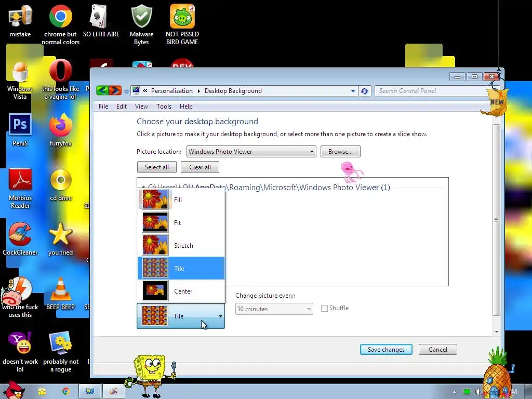This screenshot has height=399, width=532.
Task: Choose the Center position option
Action: [x=181, y=291]
